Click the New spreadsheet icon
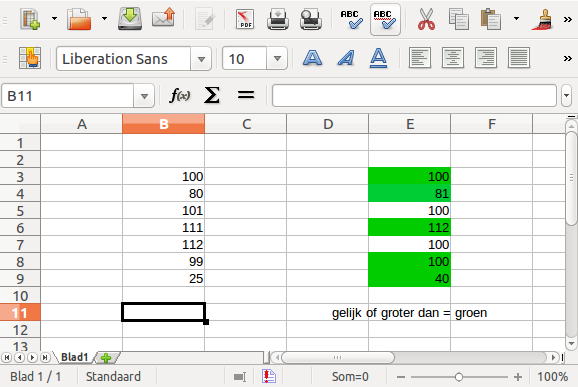 [x=30, y=19]
